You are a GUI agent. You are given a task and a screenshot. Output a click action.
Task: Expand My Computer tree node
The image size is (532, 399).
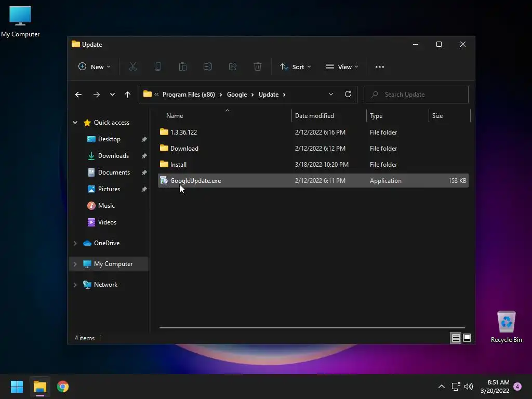pos(75,264)
